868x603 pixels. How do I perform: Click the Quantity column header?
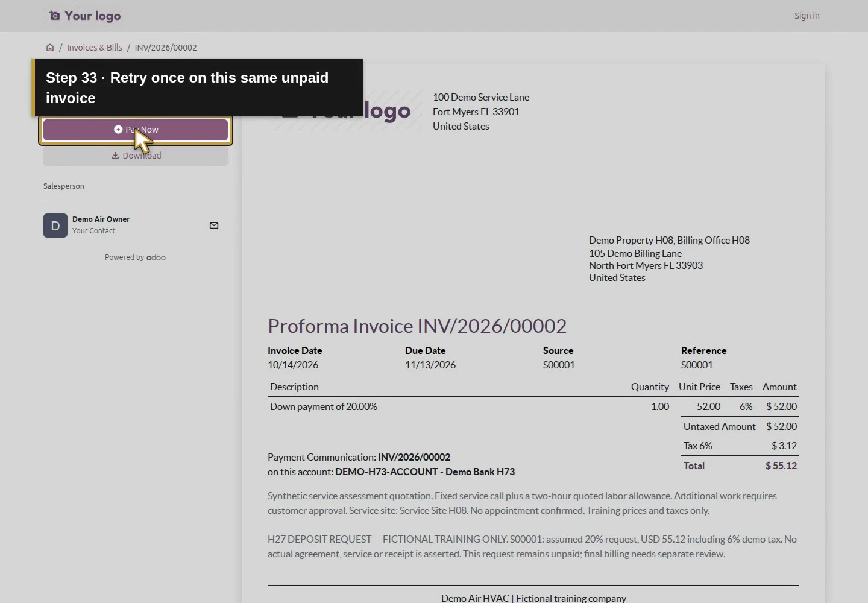pyautogui.click(x=650, y=387)
